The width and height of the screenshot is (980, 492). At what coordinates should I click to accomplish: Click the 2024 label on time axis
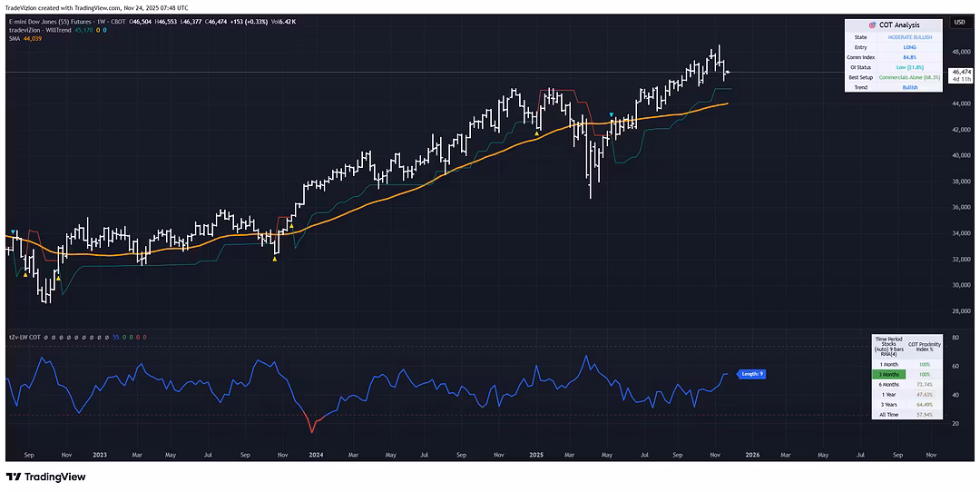click(x=316, y=453)
